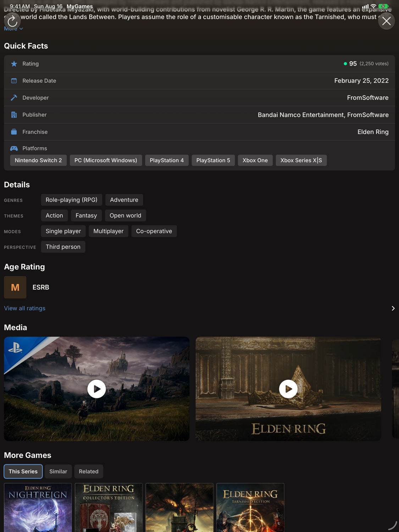Tap the Release Date calendar icon
Screen dimensions: 399x532
click(x=14, y=81)
